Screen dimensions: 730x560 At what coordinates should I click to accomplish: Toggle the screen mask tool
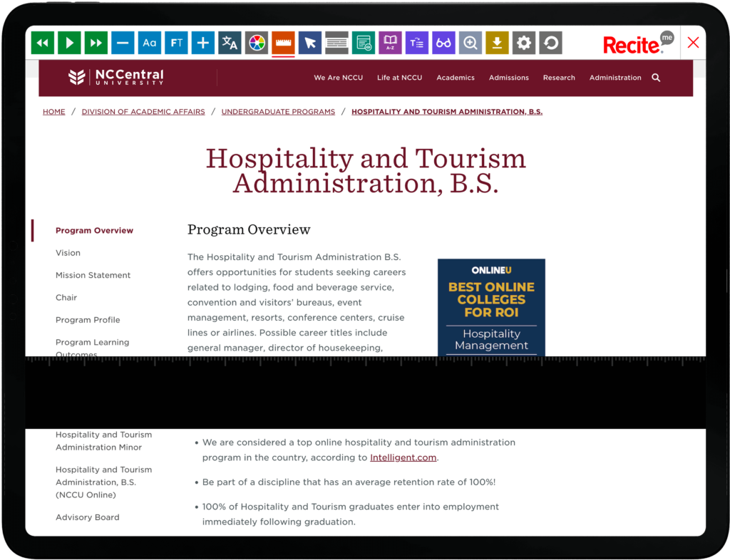tap(336, 43)
